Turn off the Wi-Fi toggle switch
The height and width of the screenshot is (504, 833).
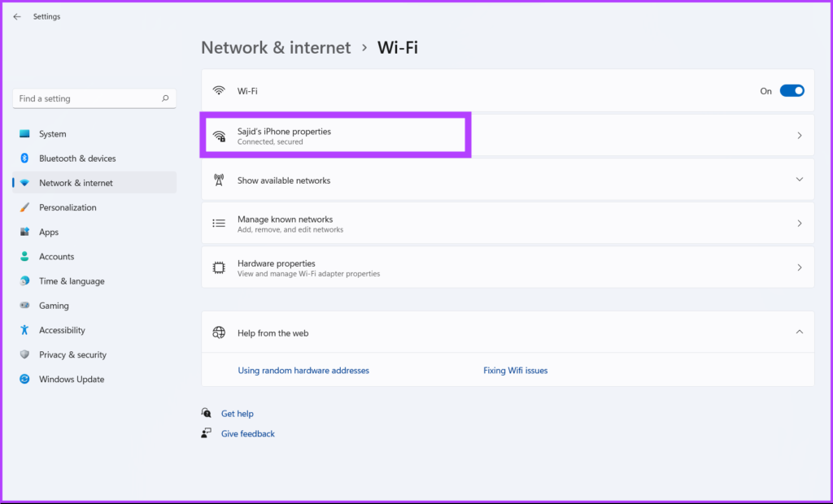click(x=792, y=91)
